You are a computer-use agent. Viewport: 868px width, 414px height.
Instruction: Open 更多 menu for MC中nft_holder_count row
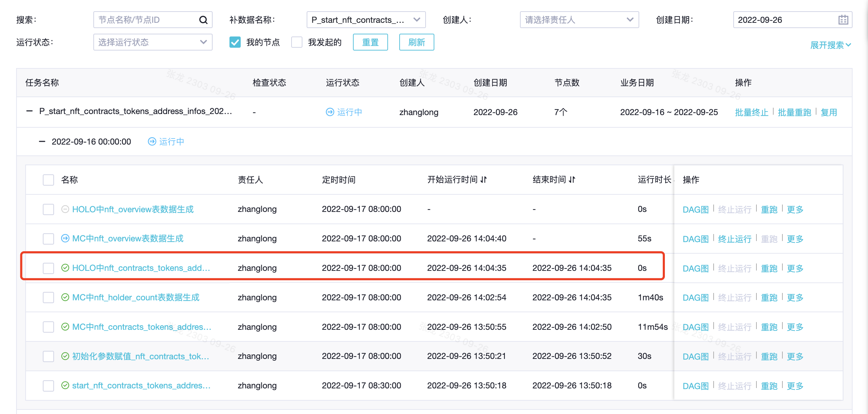click(795, 298)
